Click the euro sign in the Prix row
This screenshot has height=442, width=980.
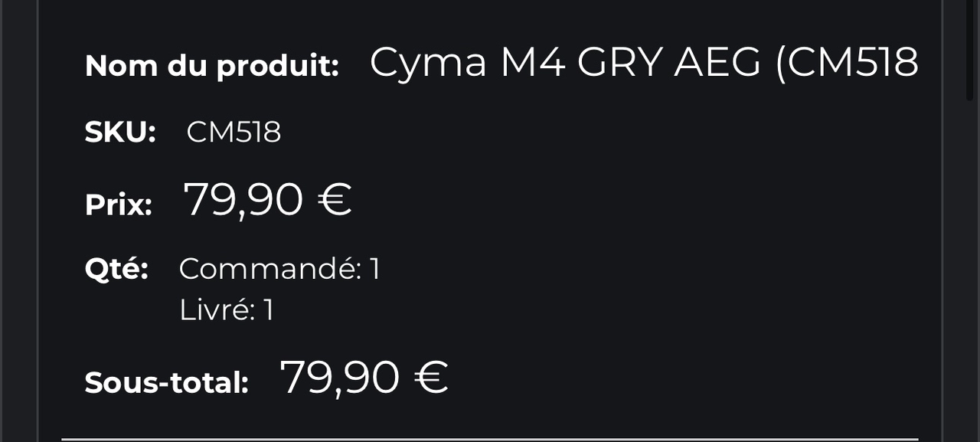point(334,200)
